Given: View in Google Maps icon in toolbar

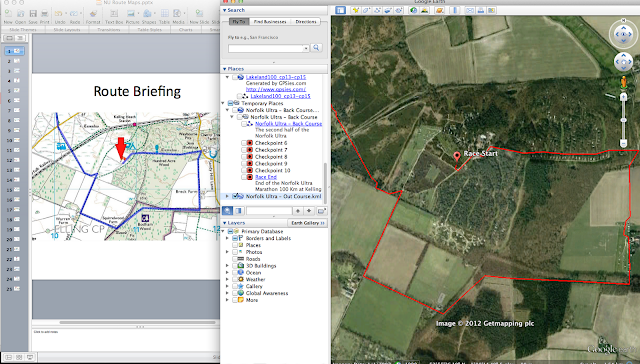Looking at the screenshot, I should (x=491, y=10).
